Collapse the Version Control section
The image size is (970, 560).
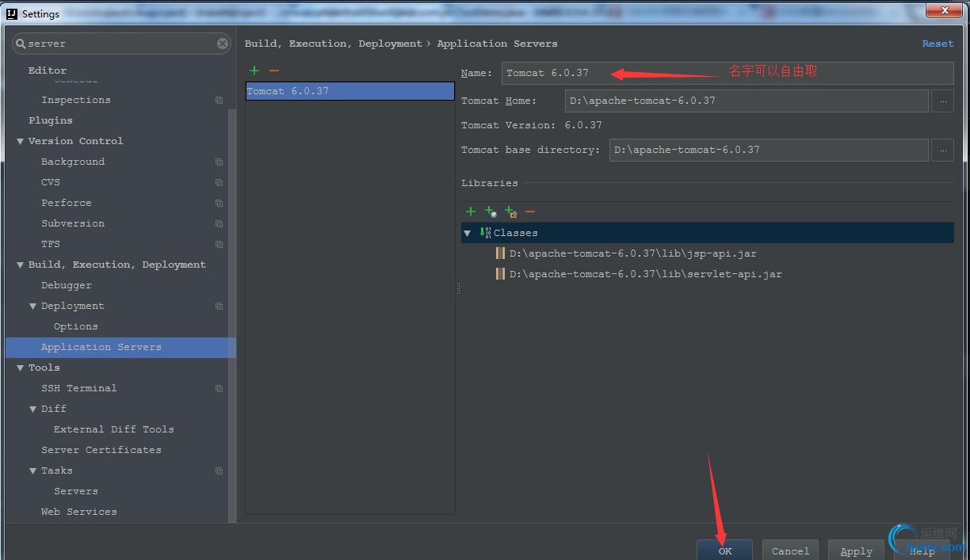[21, 142]
